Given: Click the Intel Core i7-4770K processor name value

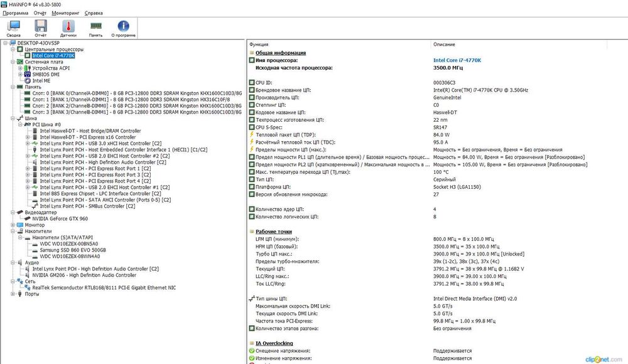Looking at the screenshot, I should [x=457, y=60].
